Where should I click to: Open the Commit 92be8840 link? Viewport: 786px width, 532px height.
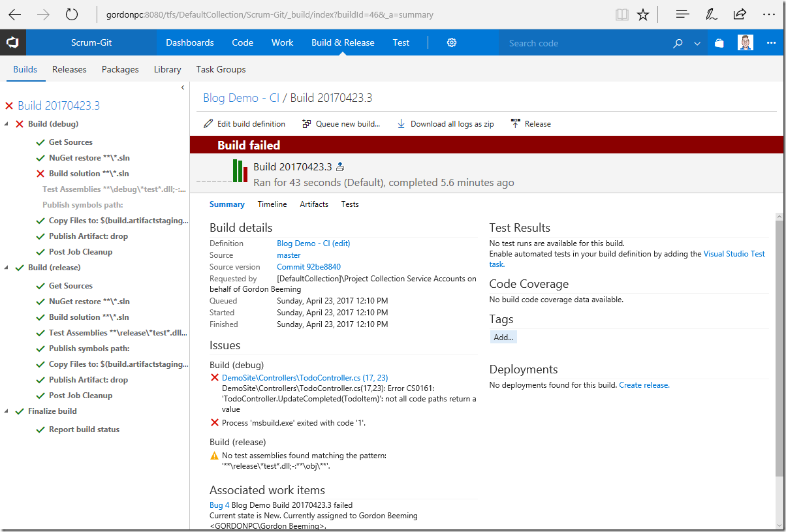coord(309,267)
